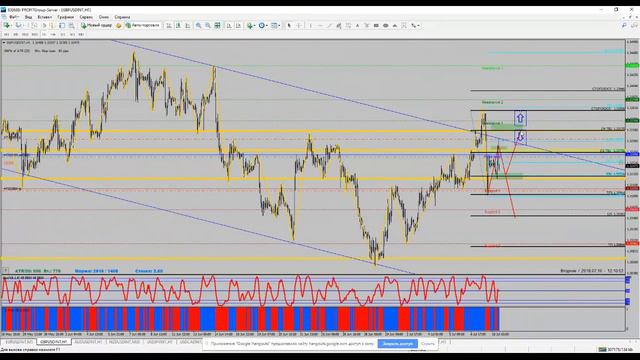640x360 pixels.
Task: Switch to M5 timeframe
Action: [x=16, y=35]
